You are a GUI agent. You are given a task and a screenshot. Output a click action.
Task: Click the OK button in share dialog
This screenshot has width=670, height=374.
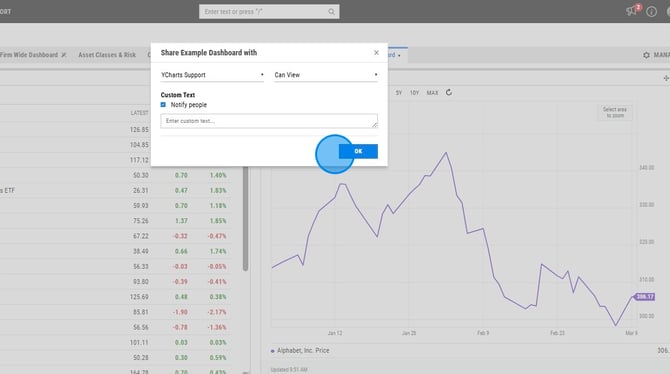point(358,151)
